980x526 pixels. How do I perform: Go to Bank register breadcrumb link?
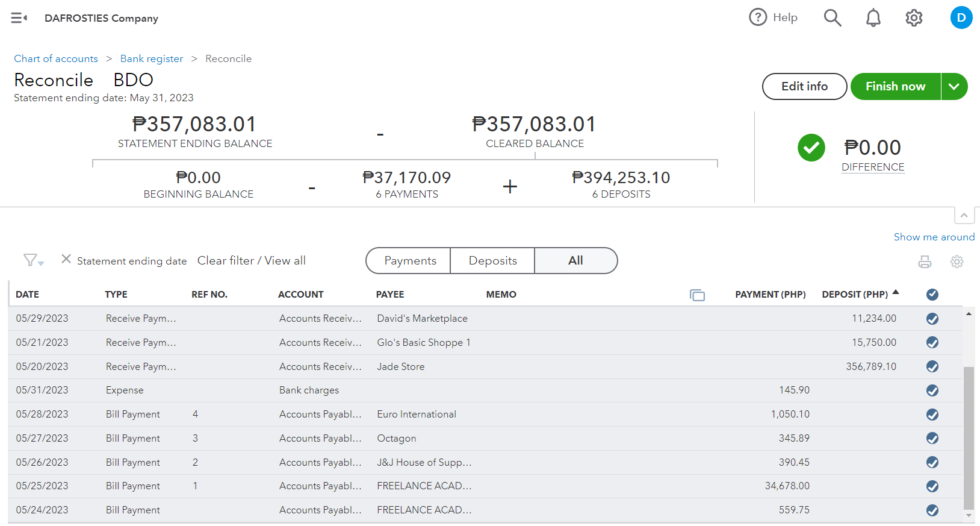pos(152,58)
